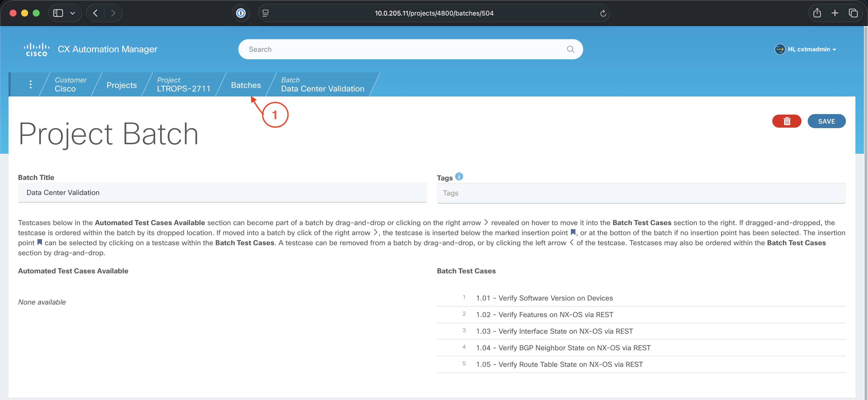
Task: Click the Batch Title input field
Action: tap(222, 192)
